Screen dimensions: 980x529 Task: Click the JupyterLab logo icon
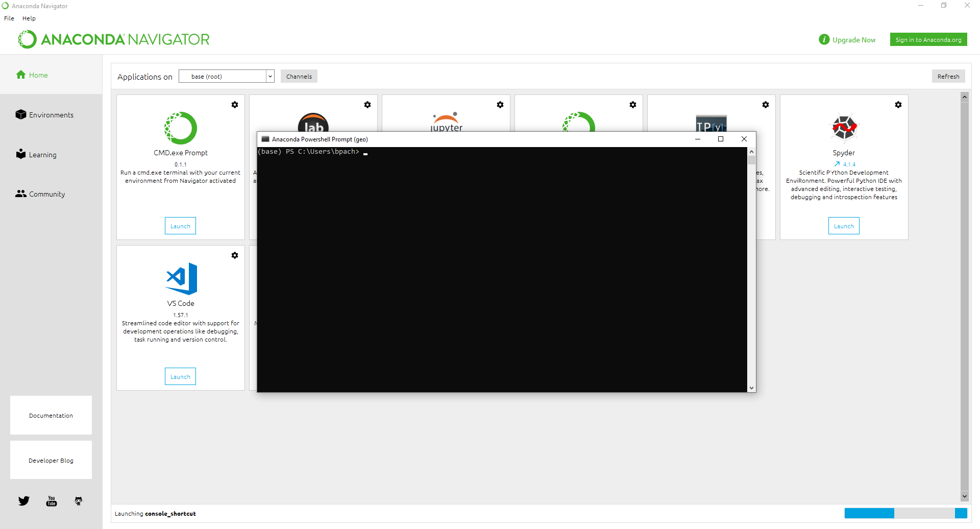coord(313,122)
